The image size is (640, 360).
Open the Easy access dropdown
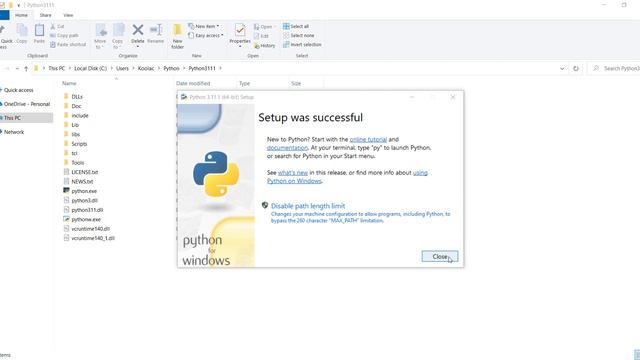(x=206, y=36)
